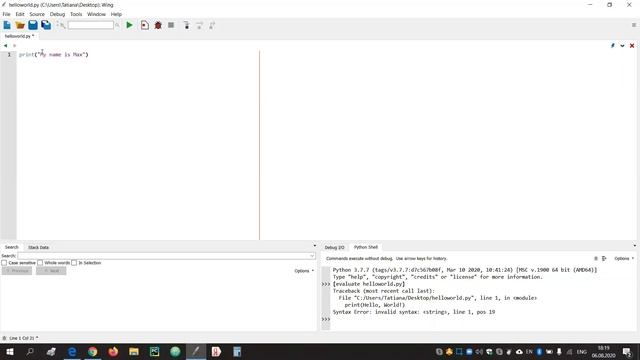Screen dimensions: 640x360
Task: Switch to the Stack Data tab
Action: pos(38,247)
